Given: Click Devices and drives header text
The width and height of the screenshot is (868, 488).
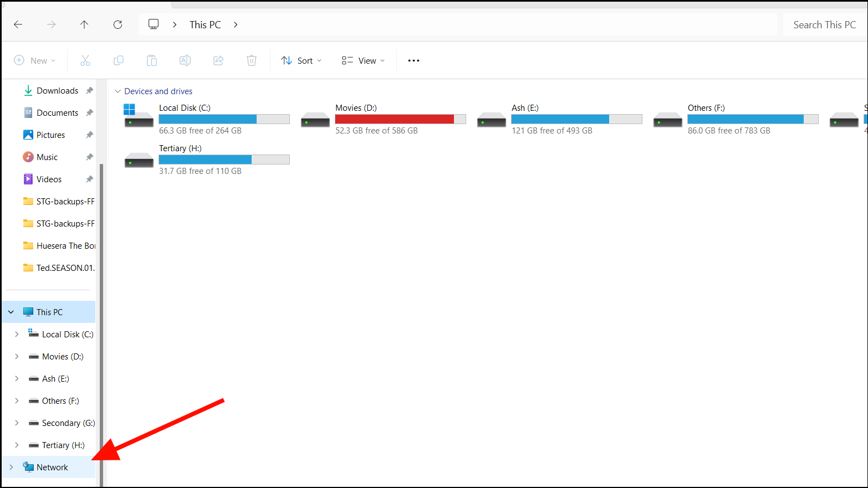Looking at the screenshot, I should 159,91.
